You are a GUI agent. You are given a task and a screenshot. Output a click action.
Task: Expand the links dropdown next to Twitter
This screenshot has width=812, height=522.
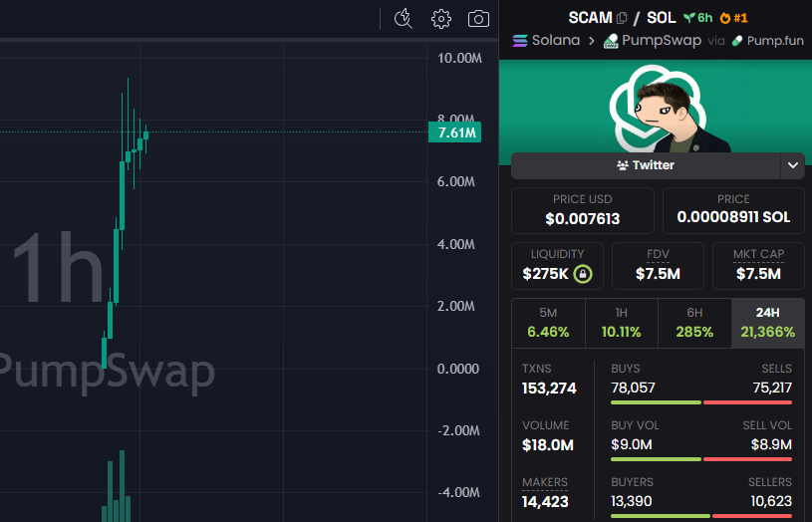coord(792,165)
